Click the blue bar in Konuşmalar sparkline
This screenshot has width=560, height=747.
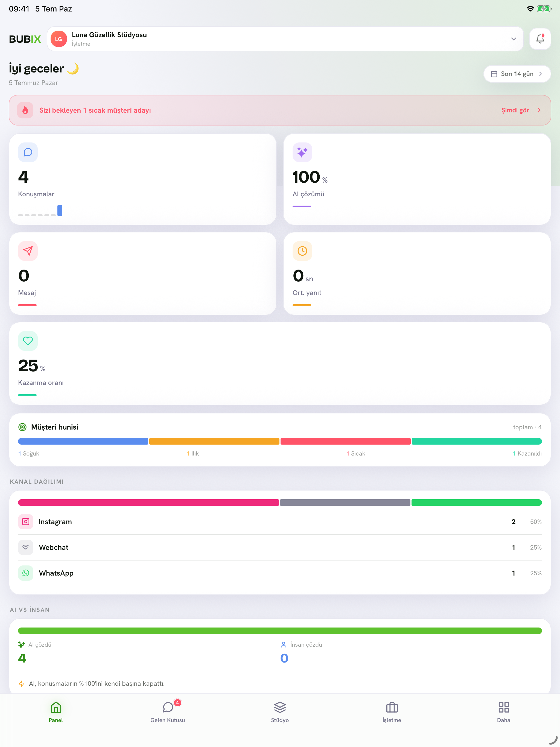(60, 210)
